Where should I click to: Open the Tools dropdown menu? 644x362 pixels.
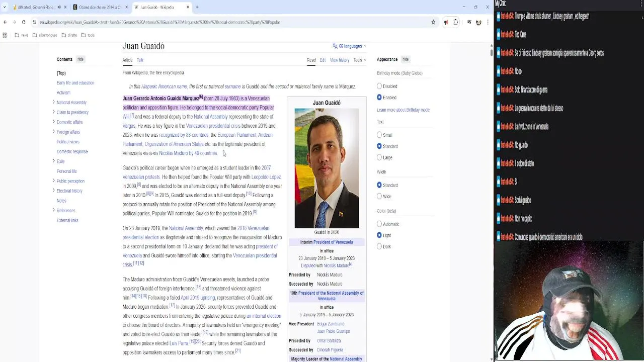(359, 60)
